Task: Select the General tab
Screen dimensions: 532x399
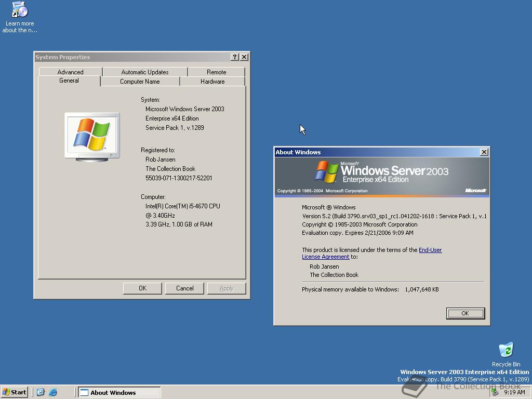Action: (69, 81)
